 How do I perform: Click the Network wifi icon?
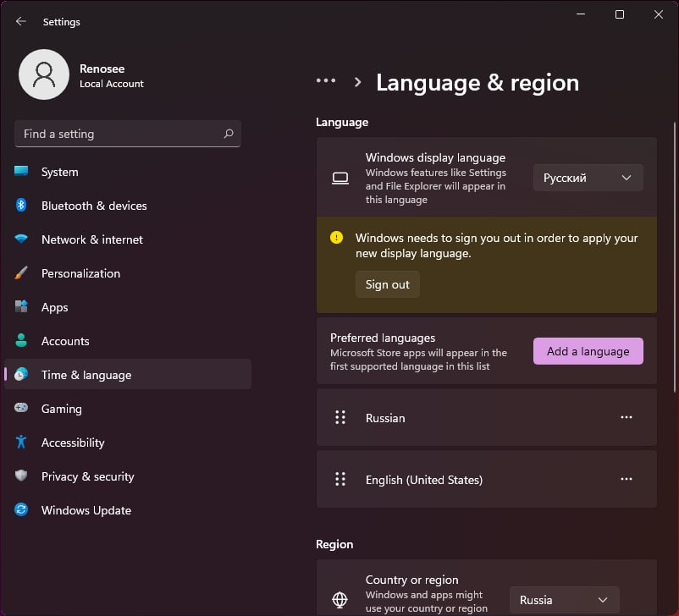21,239
